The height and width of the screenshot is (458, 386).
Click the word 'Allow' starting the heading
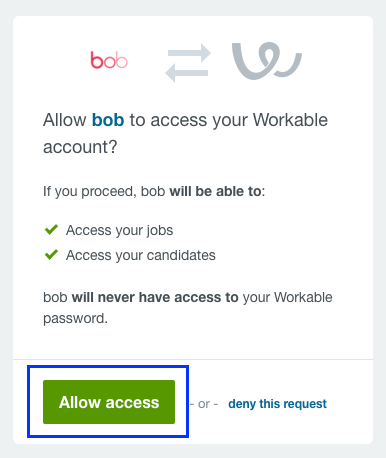(65, 120)
